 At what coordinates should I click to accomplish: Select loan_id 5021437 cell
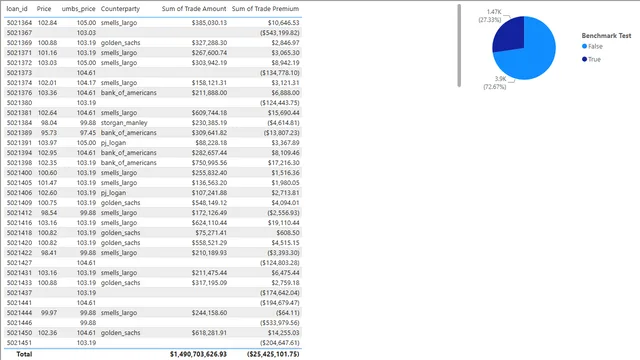19,293
